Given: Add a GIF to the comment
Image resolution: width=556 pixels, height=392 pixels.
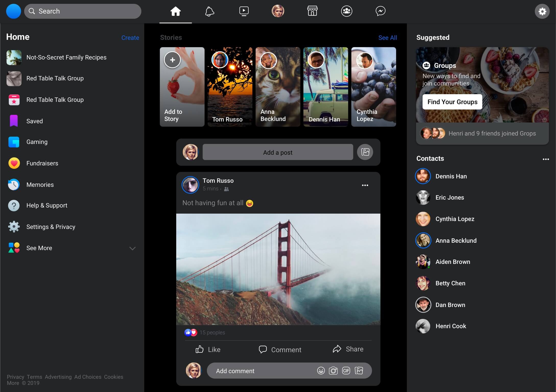Looking at the screenshot, I should tap(346, 371).
